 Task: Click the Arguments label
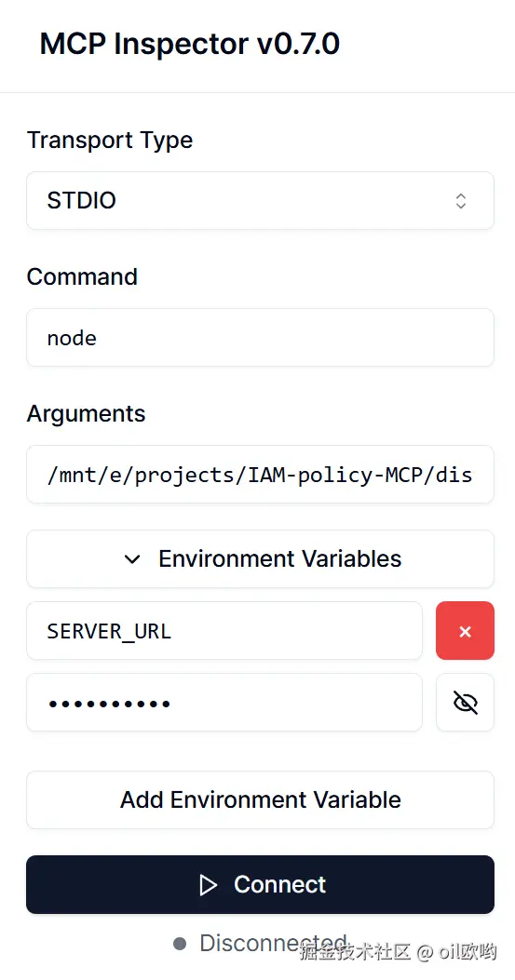(x=87, y=414)
